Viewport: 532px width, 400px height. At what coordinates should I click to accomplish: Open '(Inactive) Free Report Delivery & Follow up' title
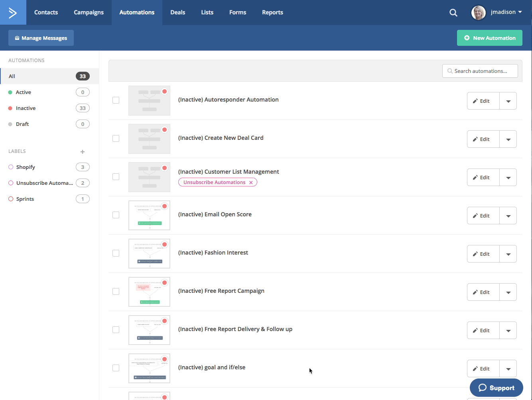tap(235, 329)
